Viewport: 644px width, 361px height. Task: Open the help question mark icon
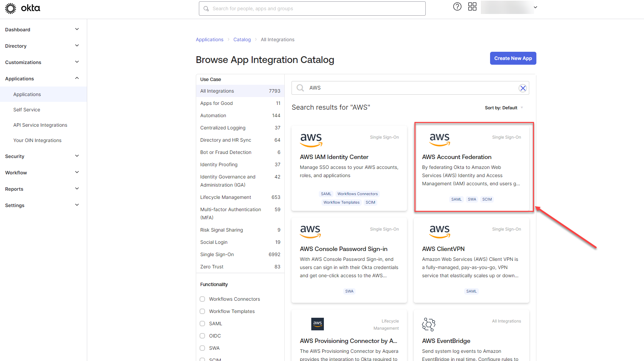coord(457,7)
